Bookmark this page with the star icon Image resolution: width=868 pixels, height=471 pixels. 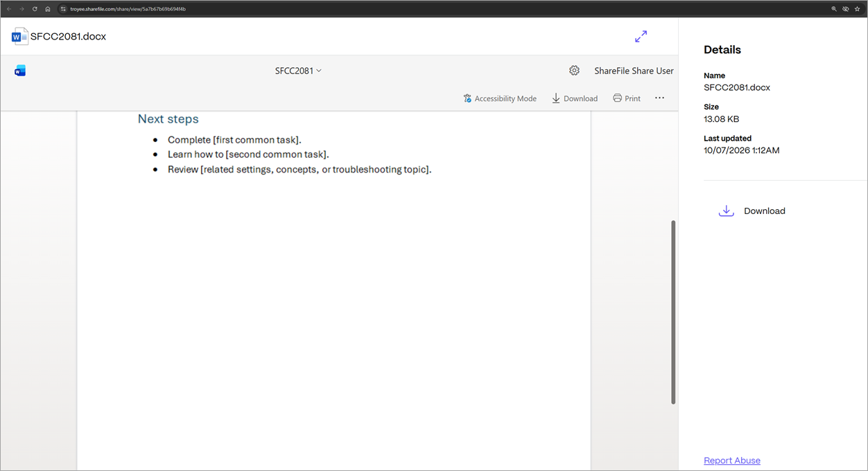pyautogui.click(x=858, y=9)
